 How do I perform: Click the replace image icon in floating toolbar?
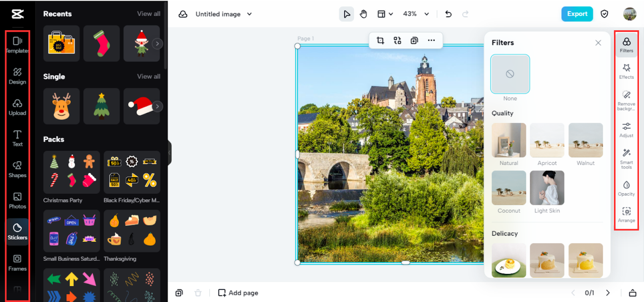[x=397, y=41]
